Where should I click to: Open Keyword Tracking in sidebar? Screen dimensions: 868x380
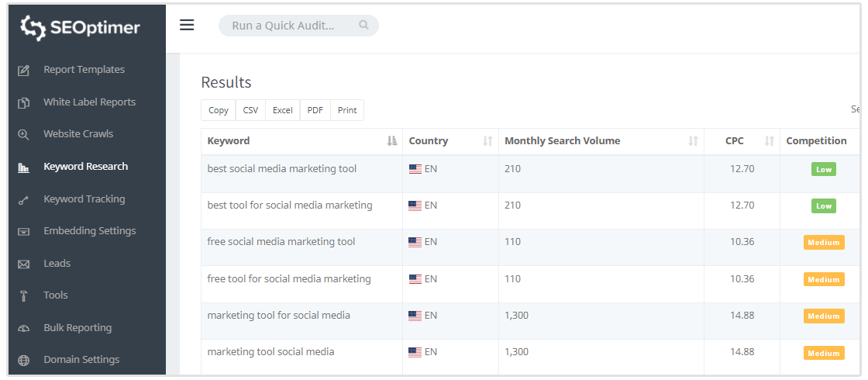[x=84, y=199]
